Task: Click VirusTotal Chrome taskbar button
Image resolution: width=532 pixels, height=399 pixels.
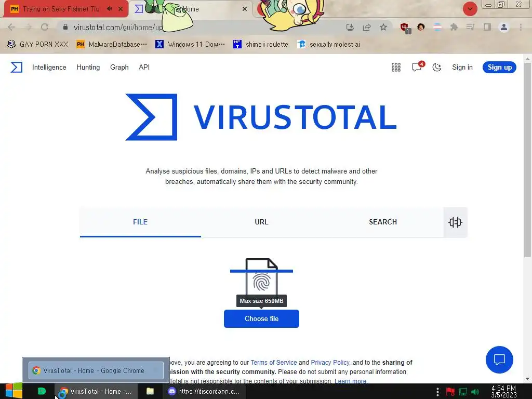Action: (96, 391)
